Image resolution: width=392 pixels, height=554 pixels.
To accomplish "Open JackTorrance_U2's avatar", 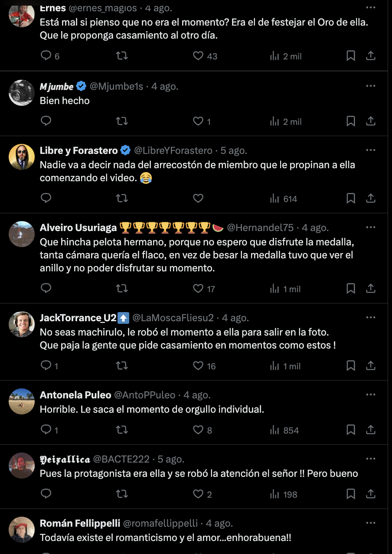I will coord(22,324).
